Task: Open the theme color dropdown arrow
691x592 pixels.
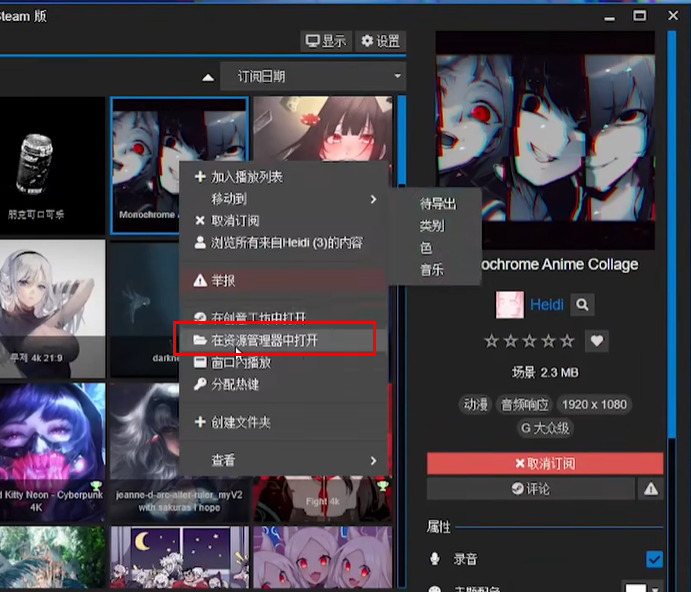Action: (x=656, y=587)
